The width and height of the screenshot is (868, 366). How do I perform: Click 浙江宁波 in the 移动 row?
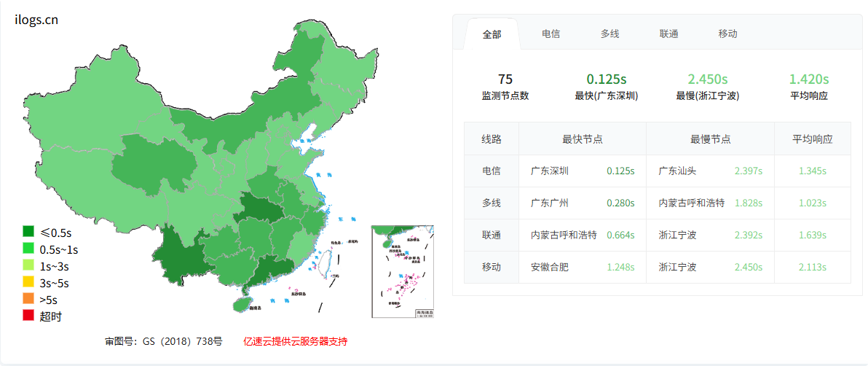tap(677, 268)
